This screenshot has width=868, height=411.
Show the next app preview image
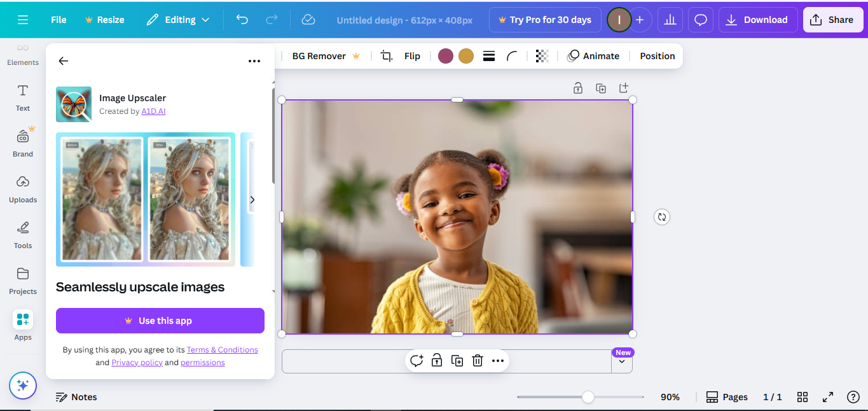pos(252,199)
